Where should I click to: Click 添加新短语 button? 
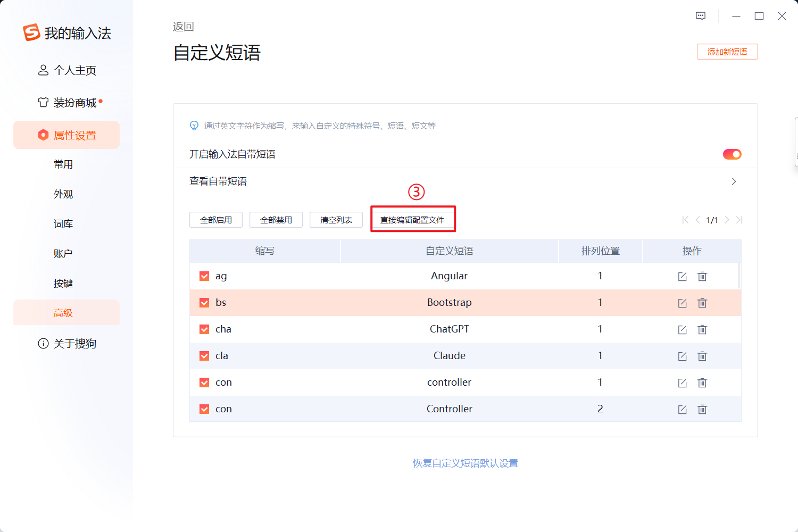(x=727, y=52)
